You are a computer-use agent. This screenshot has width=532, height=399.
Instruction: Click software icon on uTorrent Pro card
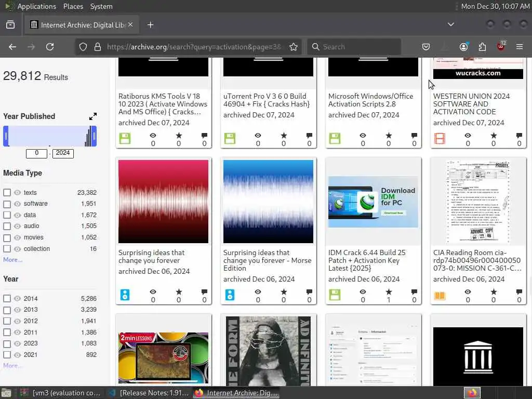pyautogui.click(x=230, y=138)
